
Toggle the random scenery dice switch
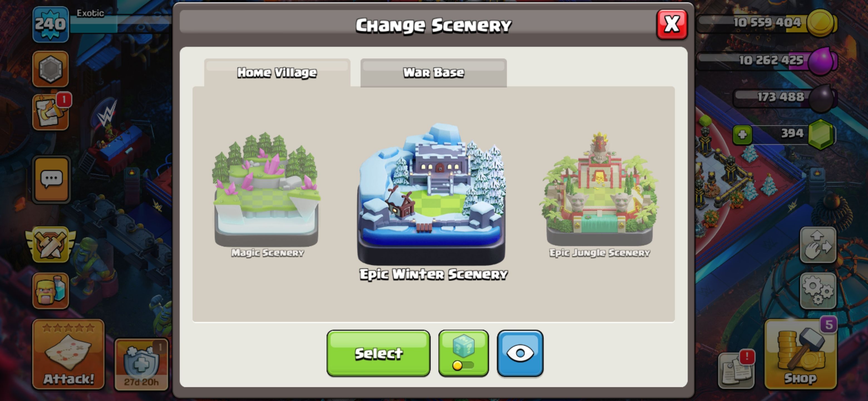coord(463,353)
